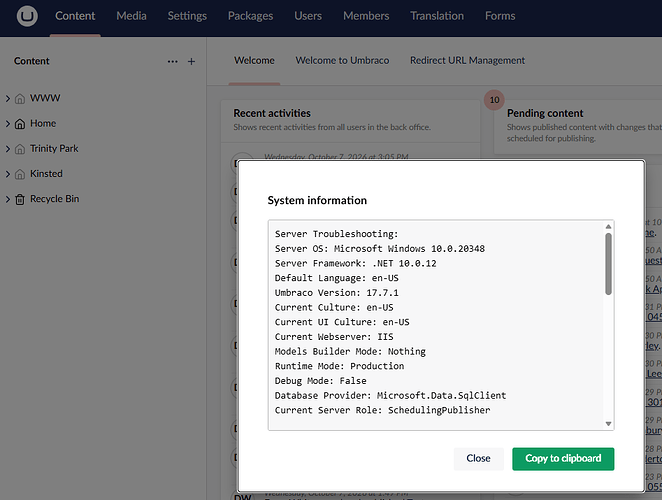662x500 pixels.
Task: Click the Recycle Bin trash icon
Action: click(20, 199)
